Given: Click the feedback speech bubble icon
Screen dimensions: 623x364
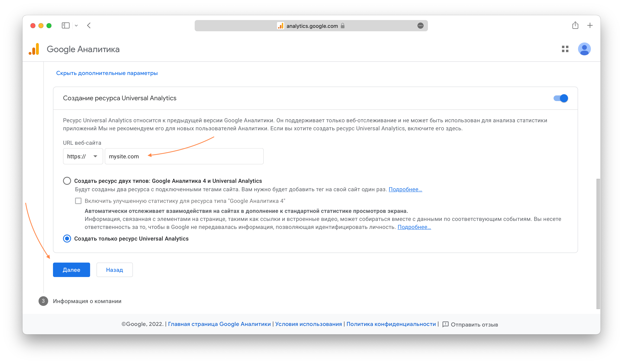Looking at the screenshot, I should pos(446,325).
